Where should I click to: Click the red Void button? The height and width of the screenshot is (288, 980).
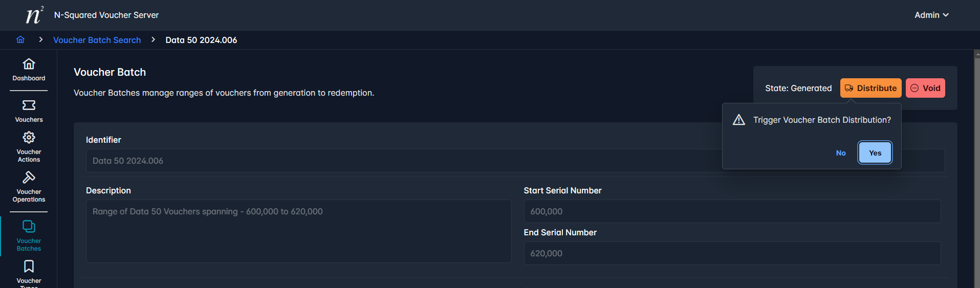925,88
